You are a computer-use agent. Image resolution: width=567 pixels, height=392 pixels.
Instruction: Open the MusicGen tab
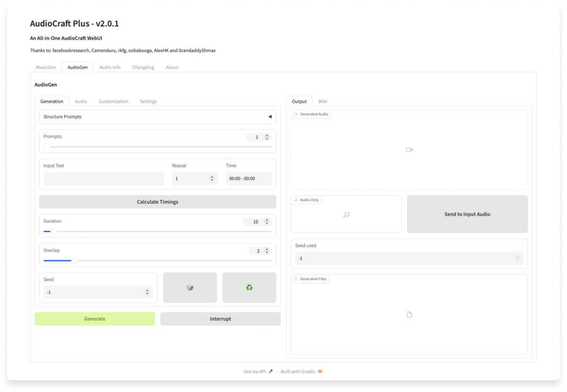tap(46, 67)
